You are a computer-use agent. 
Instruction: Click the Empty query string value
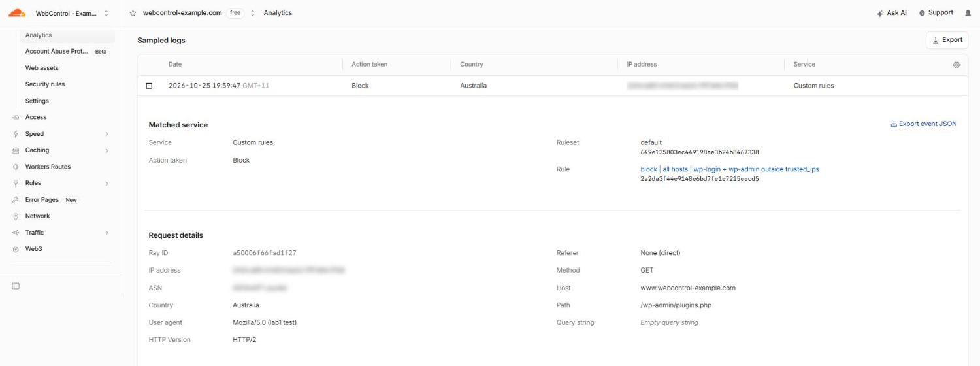[x=669, y=323]
